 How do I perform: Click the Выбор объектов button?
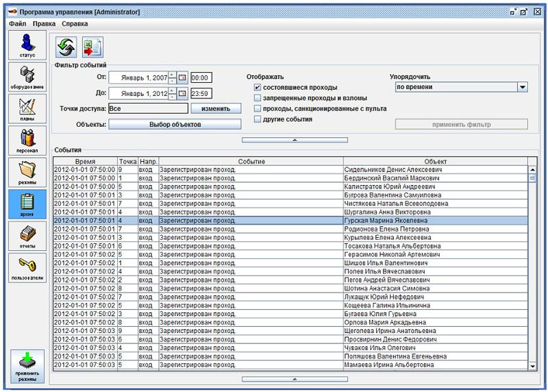[x=175, y=124]
